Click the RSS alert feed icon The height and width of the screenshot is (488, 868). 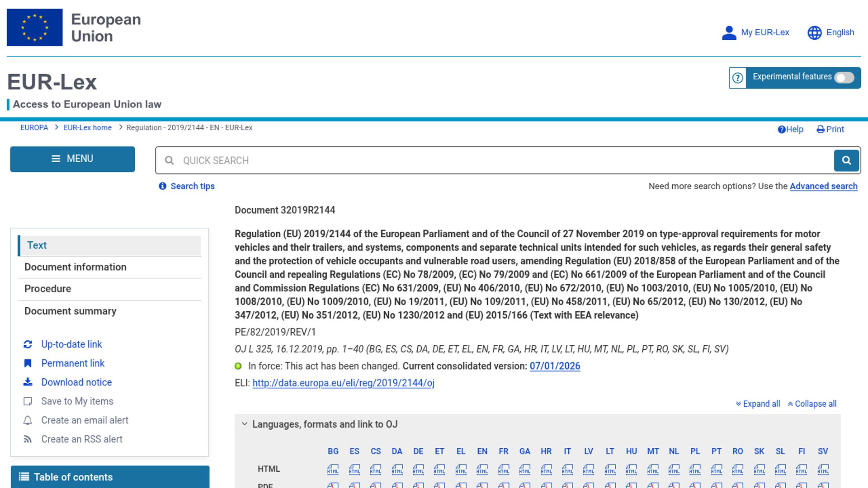[x=28, y=439]
